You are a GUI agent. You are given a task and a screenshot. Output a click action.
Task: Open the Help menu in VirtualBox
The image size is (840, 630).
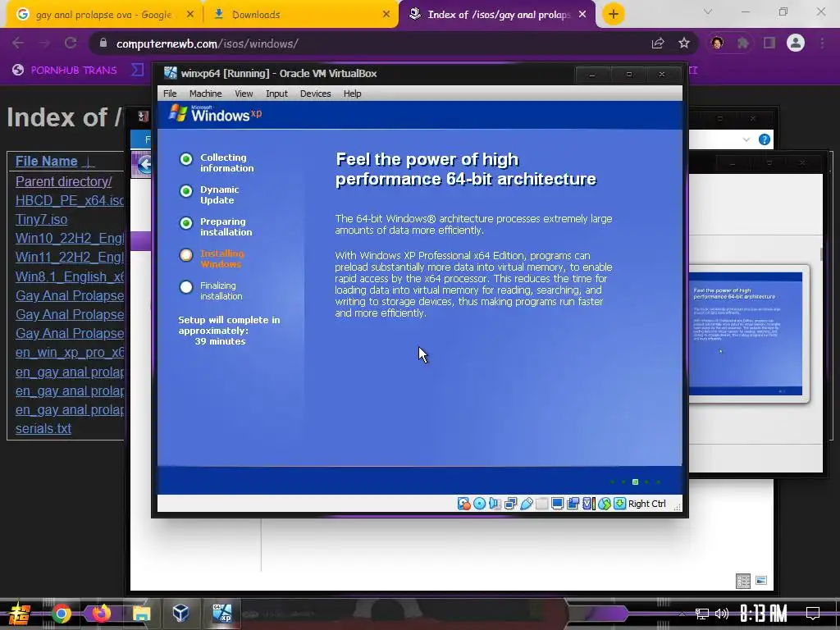coord(352,94)
